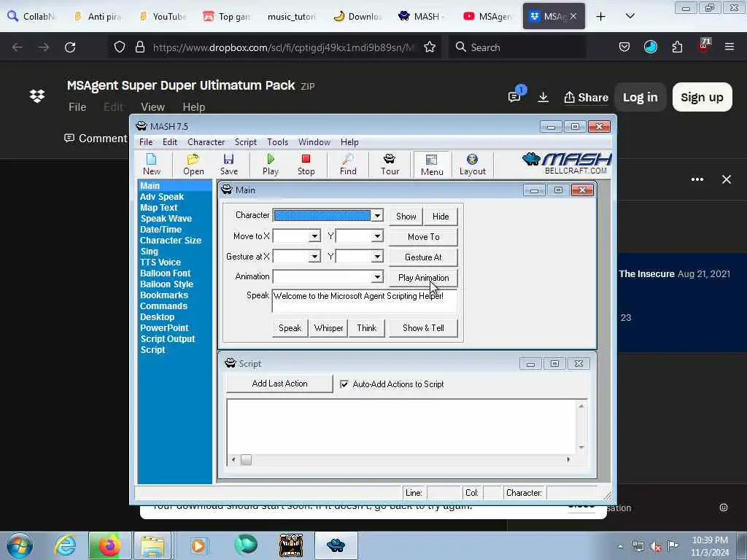Image resolution: width=747 pixels, height=560 pixels.
Task: Expand the Animation dropdown
Action: 377,276
